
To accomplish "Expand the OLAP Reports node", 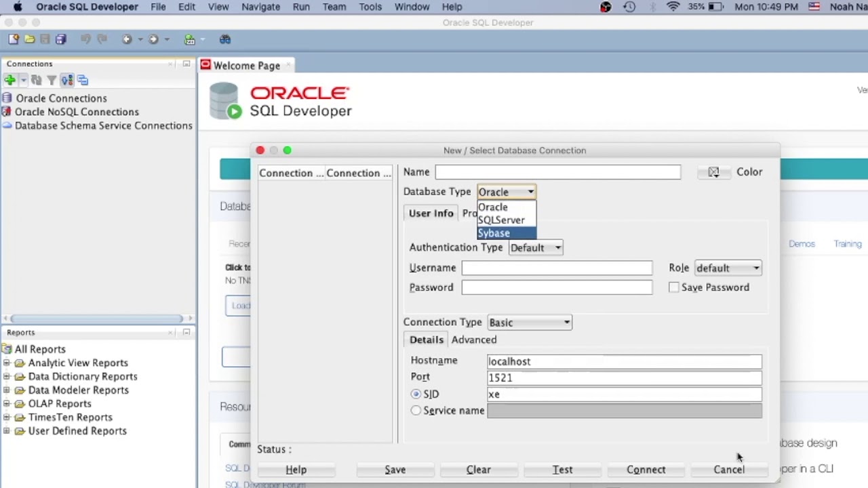I will 7,404.
